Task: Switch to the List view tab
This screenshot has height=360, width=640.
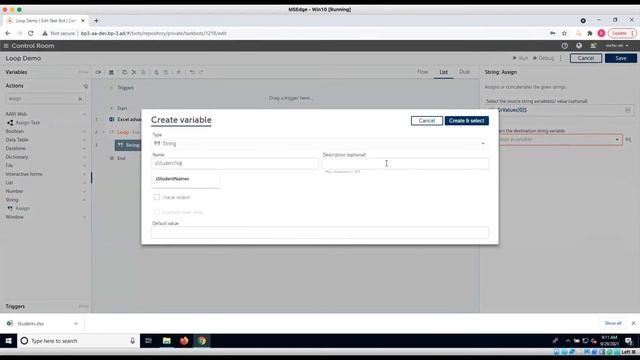Action: [444, 72]
